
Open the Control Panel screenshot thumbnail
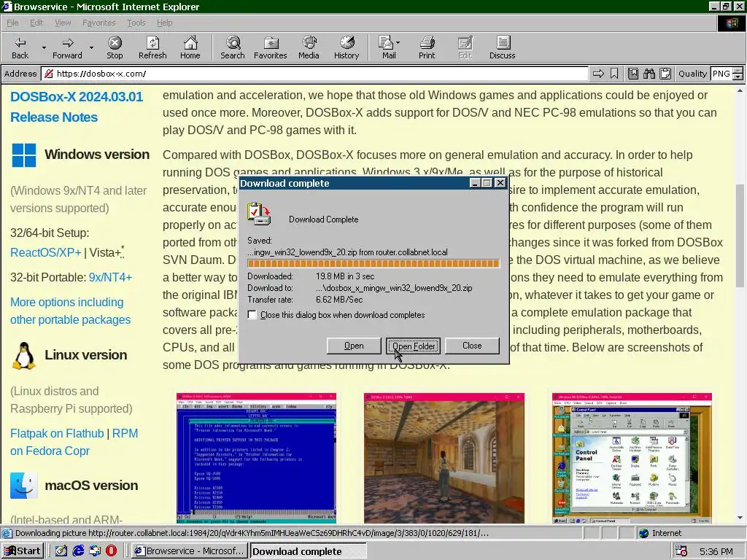(632, 458)
